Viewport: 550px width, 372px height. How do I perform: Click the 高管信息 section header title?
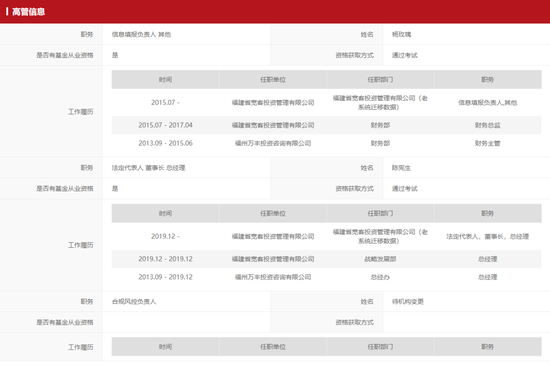coord(28,12)
